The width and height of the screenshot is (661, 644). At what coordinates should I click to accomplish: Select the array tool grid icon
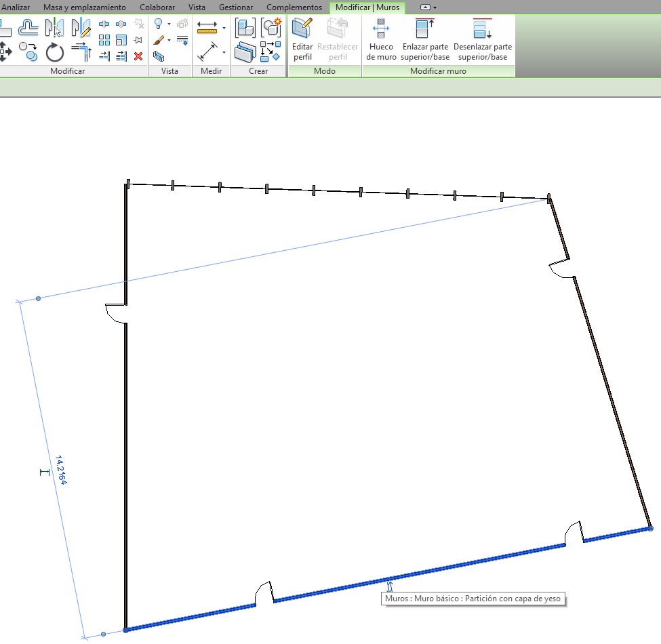[x=104, y=41]
